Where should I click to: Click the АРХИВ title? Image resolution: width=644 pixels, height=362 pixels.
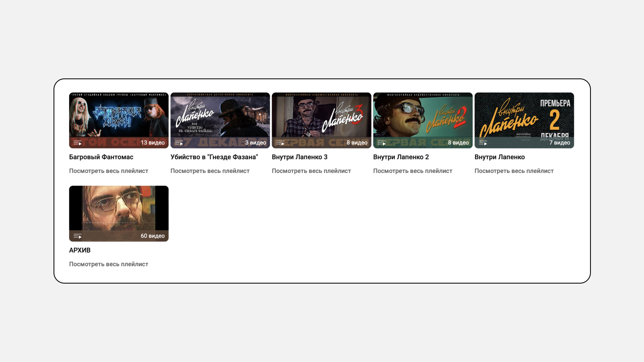80,250
